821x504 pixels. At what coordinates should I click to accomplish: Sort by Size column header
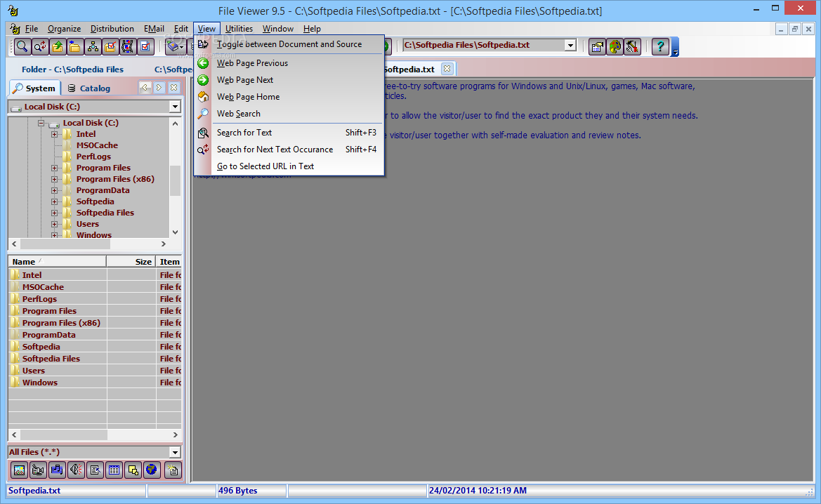[131, 261]
